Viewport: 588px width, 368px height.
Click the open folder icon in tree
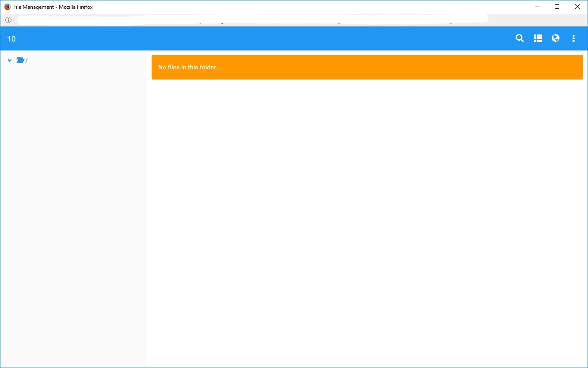point(20,60)
